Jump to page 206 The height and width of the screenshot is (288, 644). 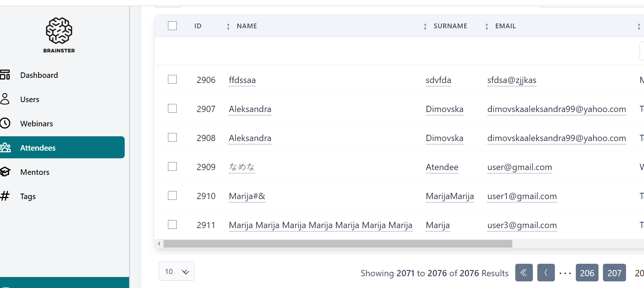tap(587, 273)
